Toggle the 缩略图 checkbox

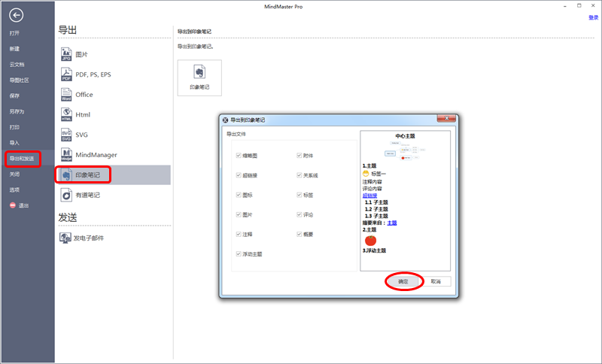pyautogui.click(x=239, y=156)
